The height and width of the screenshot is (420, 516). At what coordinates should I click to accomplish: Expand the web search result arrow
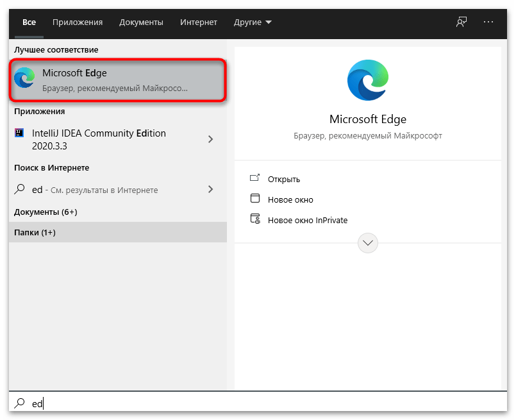pos(210,190)
